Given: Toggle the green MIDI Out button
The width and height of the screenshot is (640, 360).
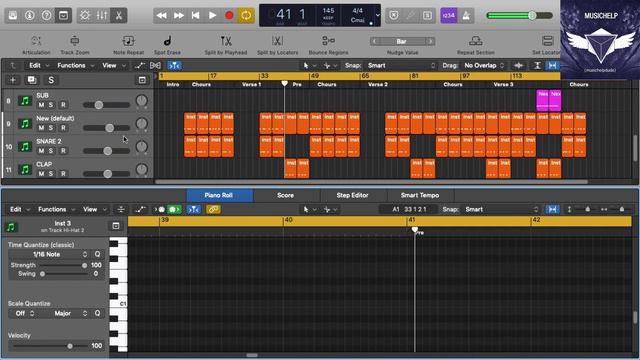Looking at the screenshot, I should click(174, 209).
